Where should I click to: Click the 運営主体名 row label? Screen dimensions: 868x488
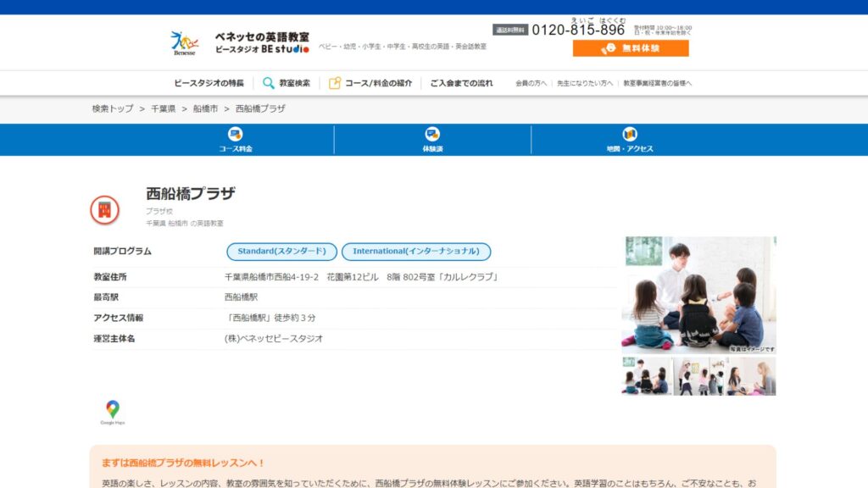point(114,339)
